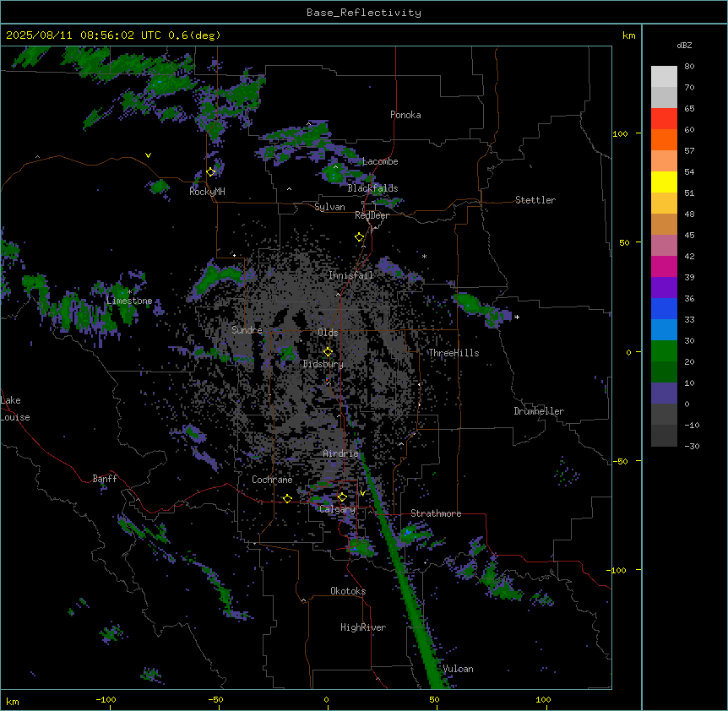
Task: Click the white asterisk marker above Limestone
Action: coord(129,292)
